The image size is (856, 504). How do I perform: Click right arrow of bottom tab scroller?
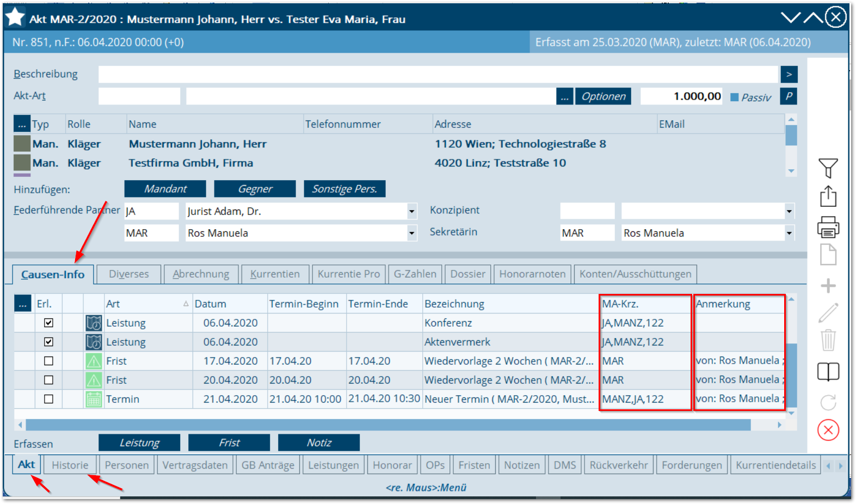pos(841,466)
